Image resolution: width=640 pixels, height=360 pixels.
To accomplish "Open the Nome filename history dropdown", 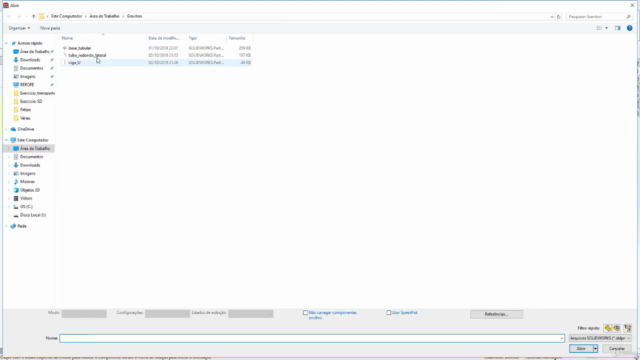I will pos(562,338).
